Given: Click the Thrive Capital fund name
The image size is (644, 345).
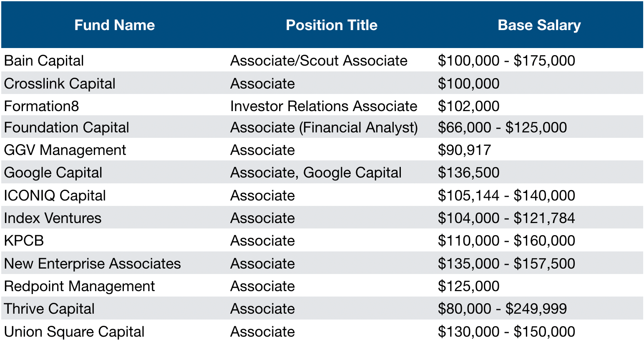Looking at the screenshot, I should (x=49, y=309).
